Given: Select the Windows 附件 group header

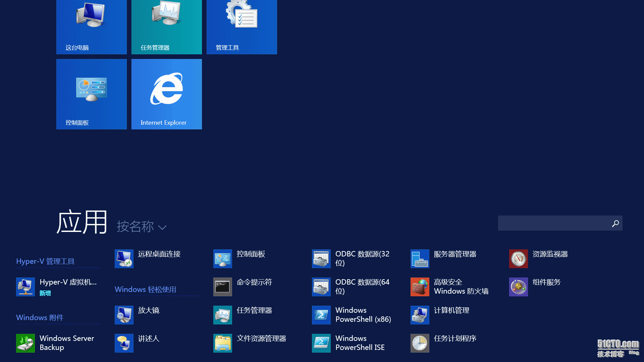Looking at the screenshot, I should point(40,317).
